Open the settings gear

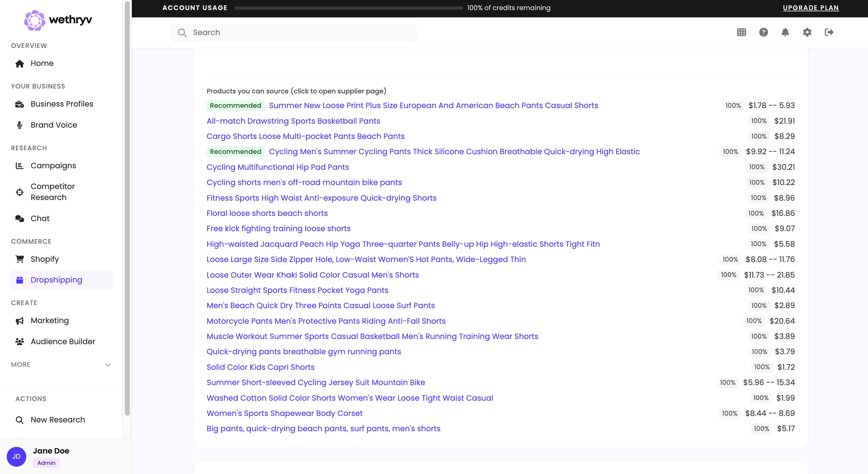point(807,32)
